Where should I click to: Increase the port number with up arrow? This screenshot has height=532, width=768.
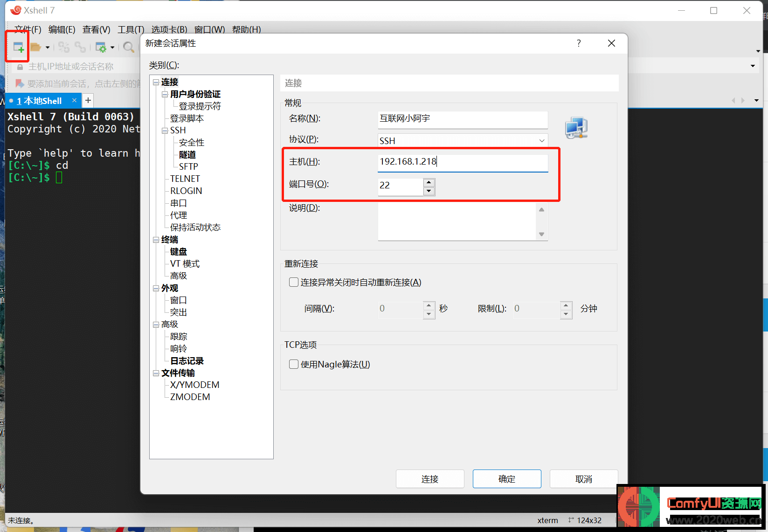click(x=429, y=182)
